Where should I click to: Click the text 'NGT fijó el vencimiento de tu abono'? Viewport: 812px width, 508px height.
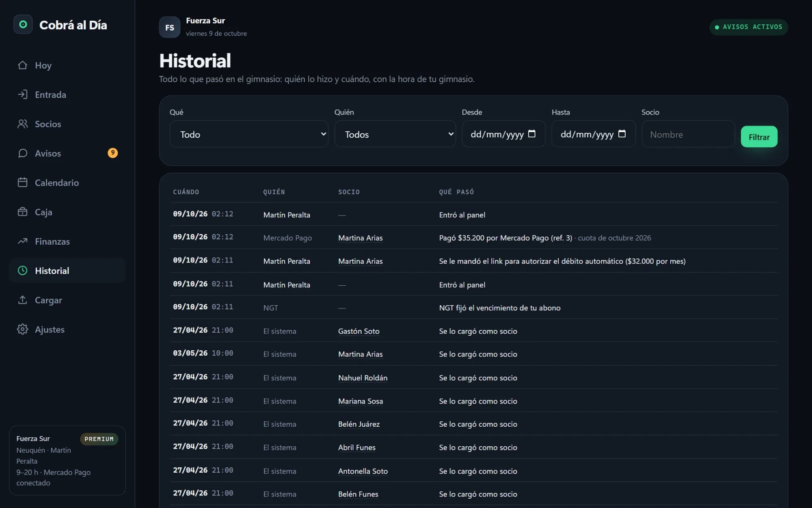coord(500,308)
